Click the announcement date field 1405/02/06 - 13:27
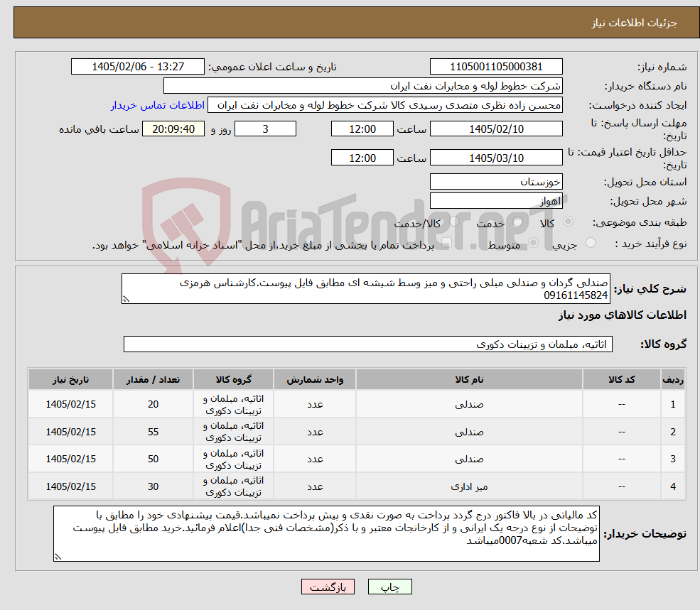 tap(137, 67)
